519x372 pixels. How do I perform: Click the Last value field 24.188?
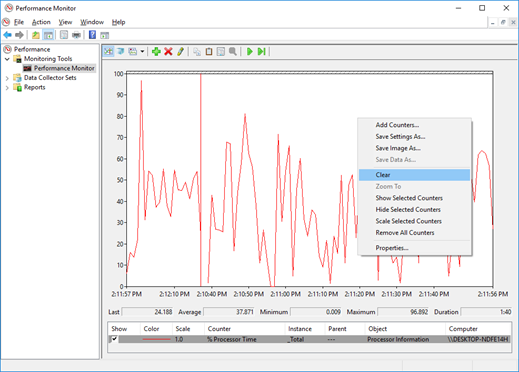tap(147, 312)
